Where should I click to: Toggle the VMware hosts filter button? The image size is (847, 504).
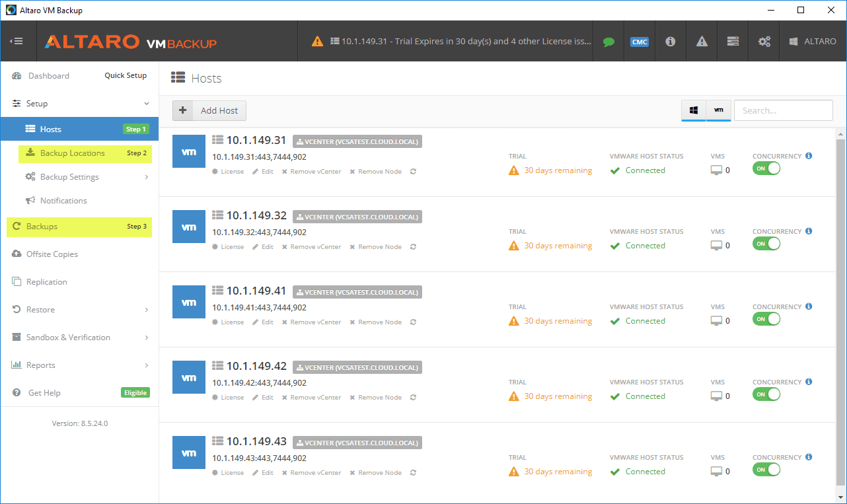click(718, 110)
